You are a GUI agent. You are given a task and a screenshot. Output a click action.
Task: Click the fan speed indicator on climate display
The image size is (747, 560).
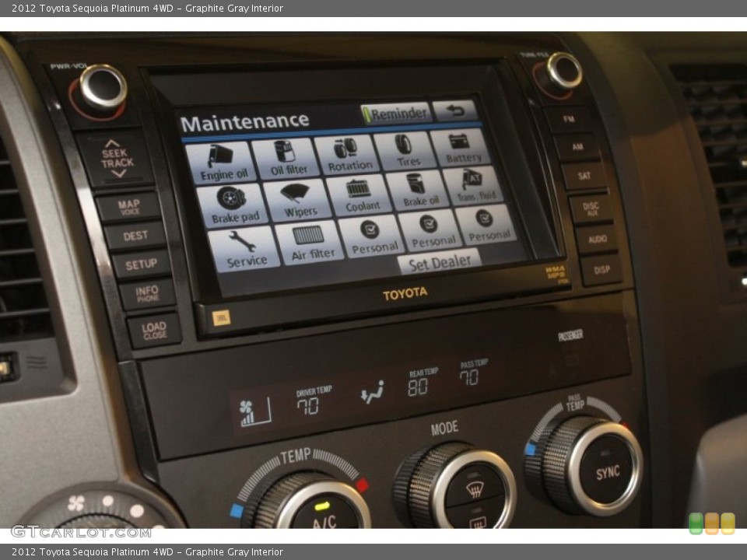[x=255, y=412]
